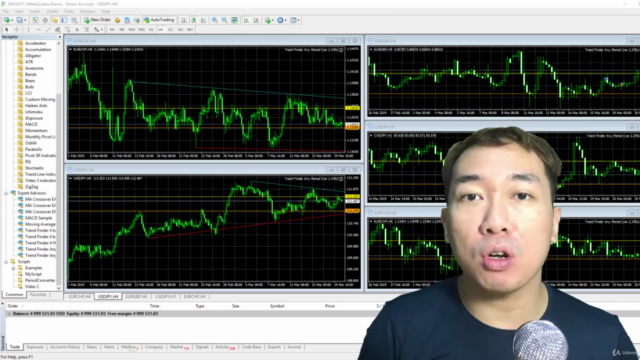Toggle the Market Watch window icon
The image size is (640, 360).
(x=35, y=20)
